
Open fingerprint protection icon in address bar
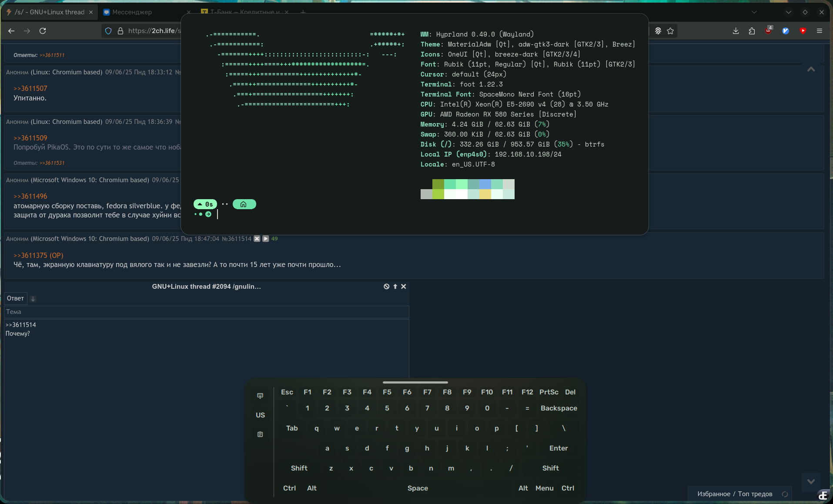tap(658, 31)
